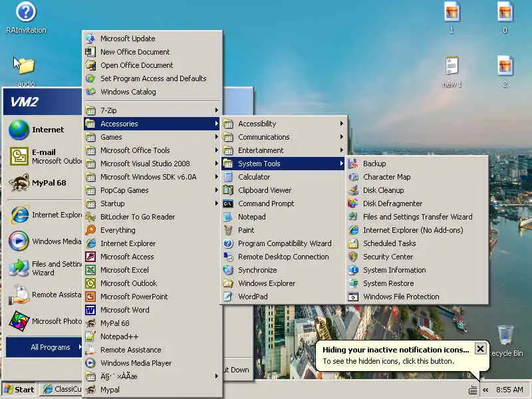Open Microsoft Windows SDK v6.0A folder
The width and height of the screenshot is (532, 399).
[152, 177]
